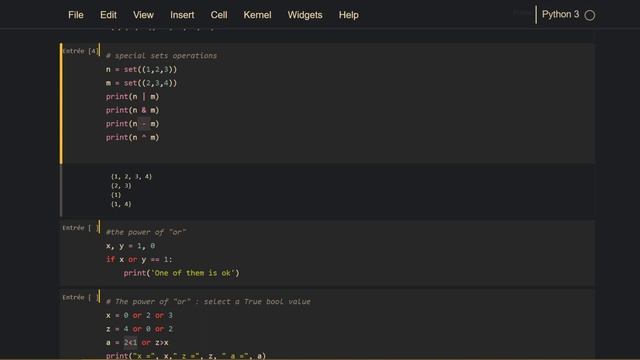Click the '# special sets operations' comment line
This screenshot has height=360, width=640.
(161, 56)
